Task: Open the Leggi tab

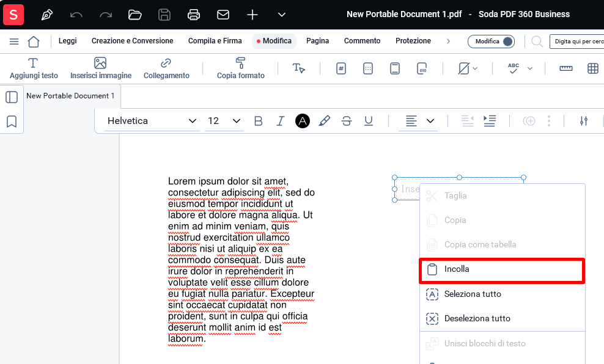Action: click(x=67, y=41)
